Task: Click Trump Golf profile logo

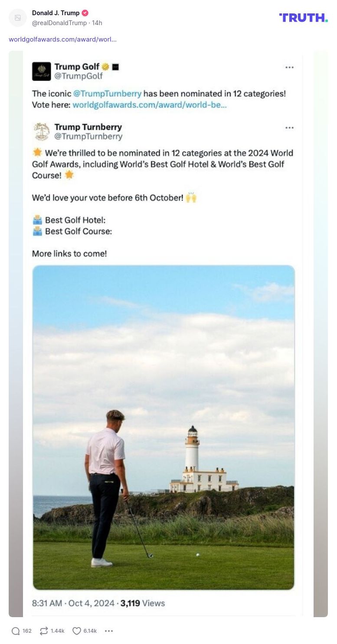Action: pos(42,71)
